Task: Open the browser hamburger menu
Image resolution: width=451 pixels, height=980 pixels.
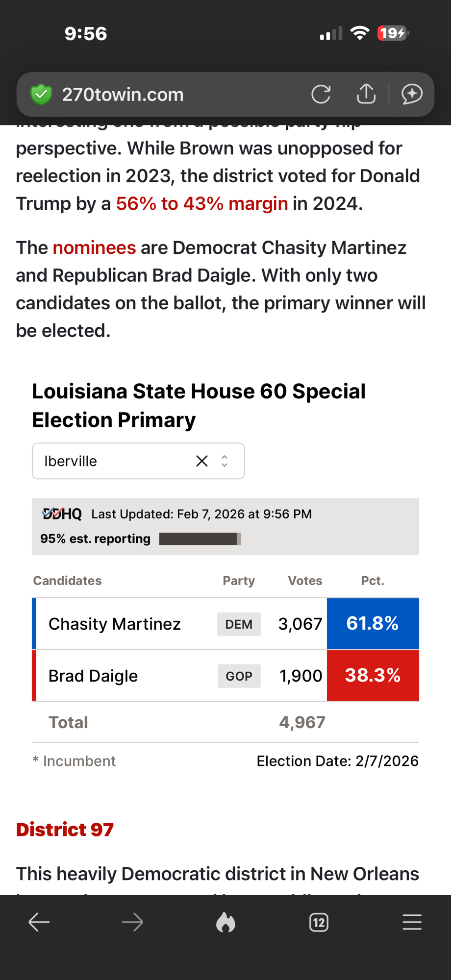Action: pos(412,923)
